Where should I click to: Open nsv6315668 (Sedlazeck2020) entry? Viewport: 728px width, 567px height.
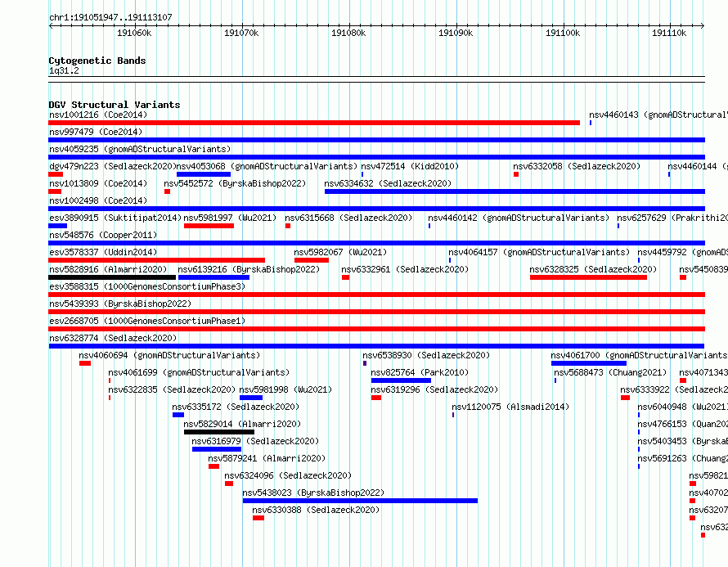348,218
